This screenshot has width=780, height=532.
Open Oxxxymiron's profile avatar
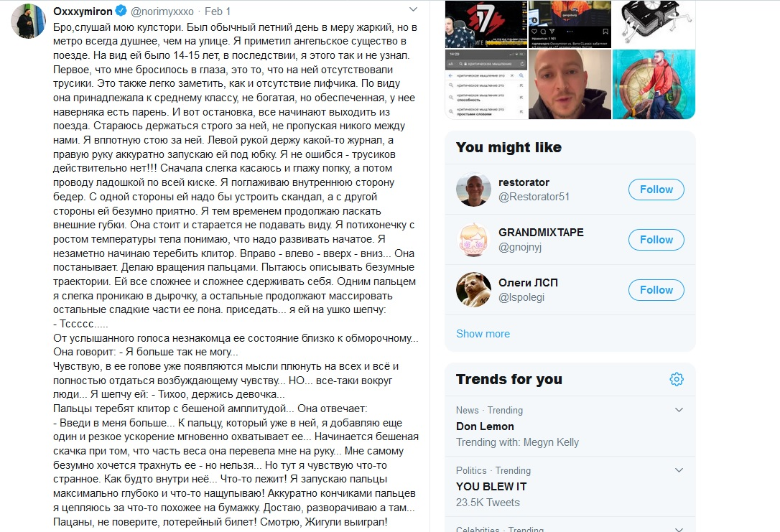point(28,22)
